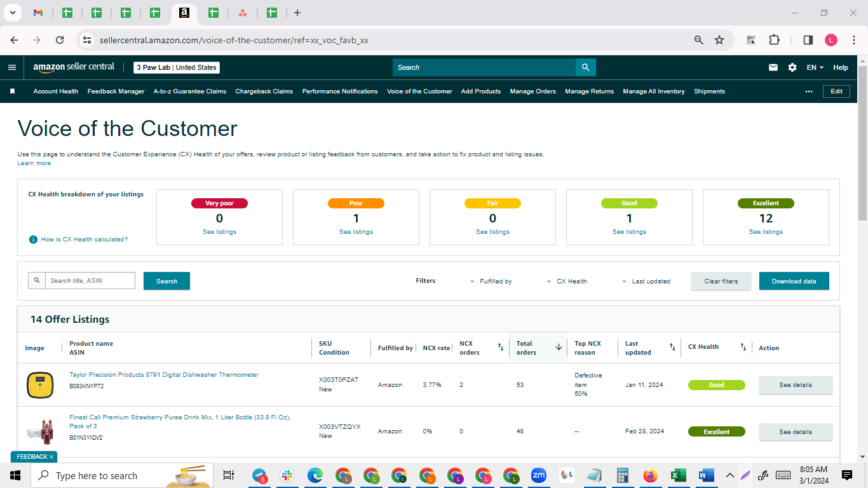868x488 pixels.
Task: Open the Seller Central settings gear
Action: pos(792,67)
